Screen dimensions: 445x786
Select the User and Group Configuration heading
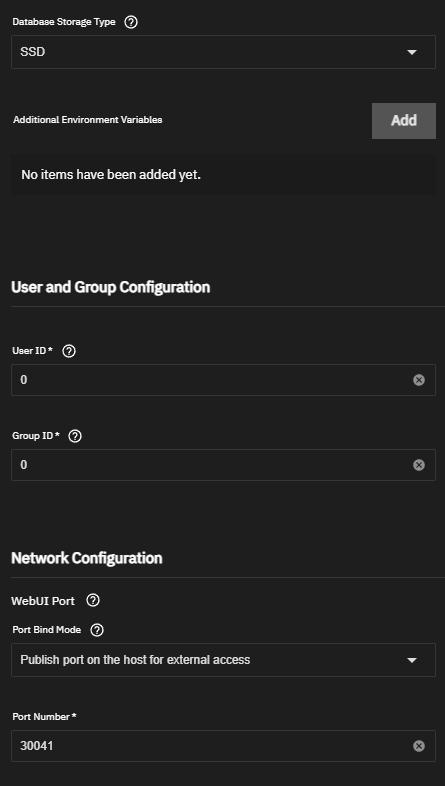pyautogui.click(x=111, y=287)
